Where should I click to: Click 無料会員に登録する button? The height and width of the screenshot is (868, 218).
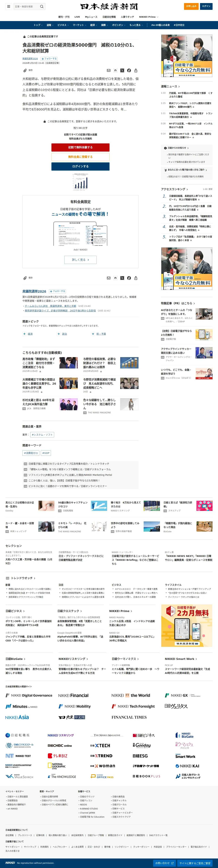[80, 157]
